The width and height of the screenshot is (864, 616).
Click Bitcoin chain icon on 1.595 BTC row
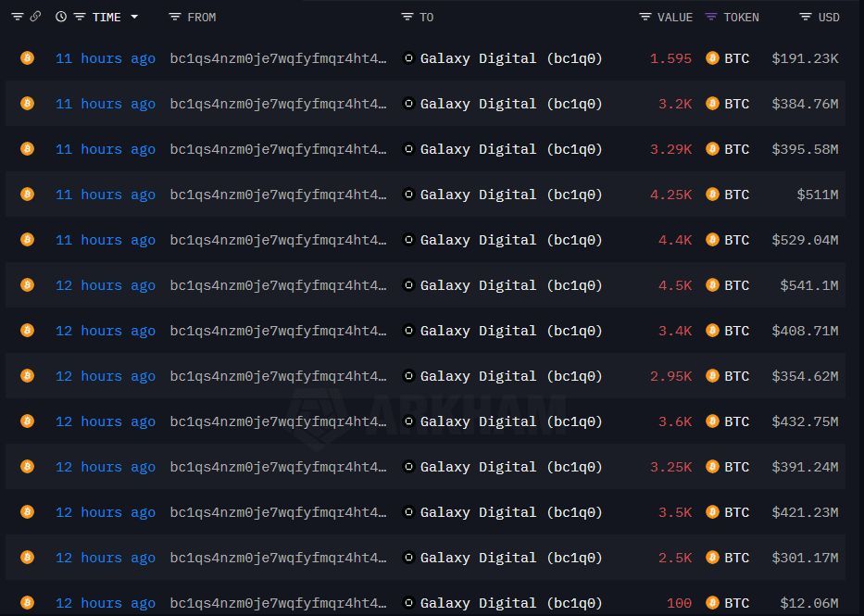[x=27, y=57]
